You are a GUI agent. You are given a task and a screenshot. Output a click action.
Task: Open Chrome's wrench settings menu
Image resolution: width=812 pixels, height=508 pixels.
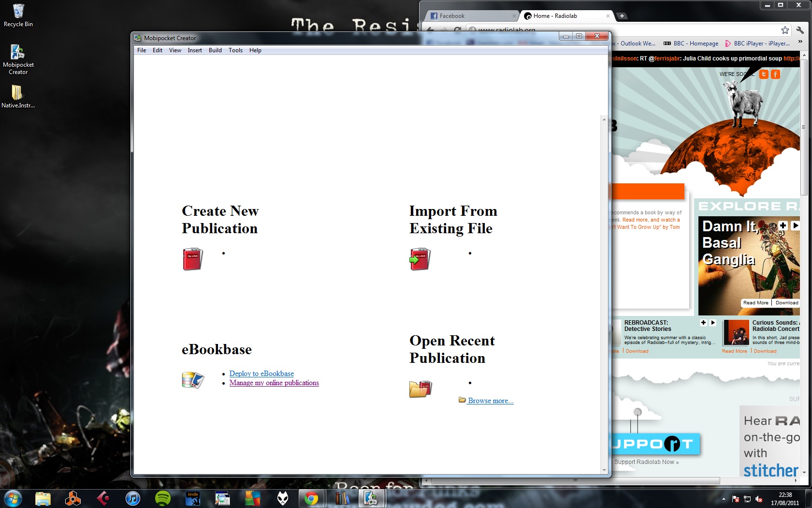pyautogui.click(x=800, y=30)
